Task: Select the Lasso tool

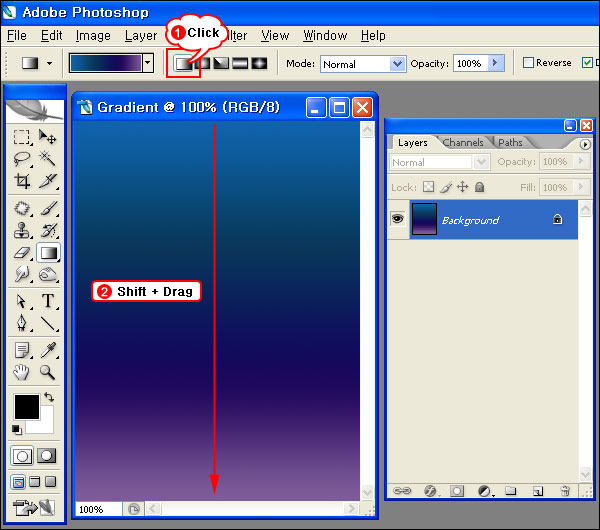Action: 21,159
